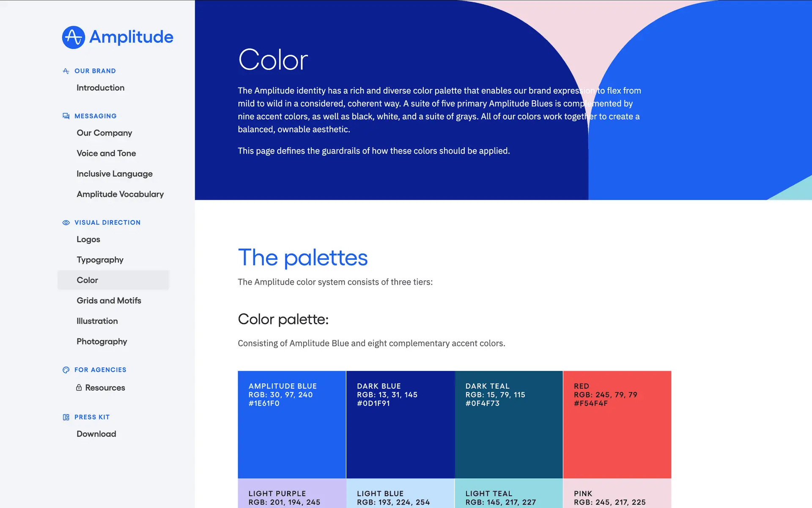The height and width of the screenshot is (508, 812).
Task: Go to Grids and Motifs
Action: 109,301
